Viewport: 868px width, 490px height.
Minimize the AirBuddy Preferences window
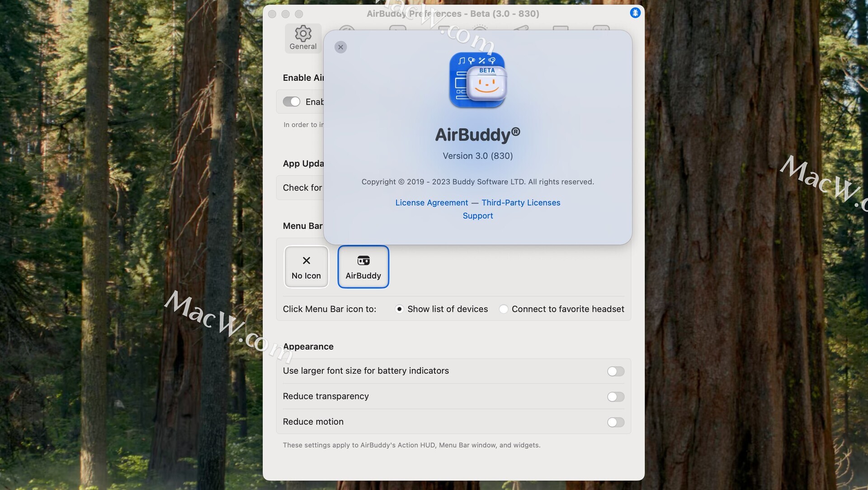285,14
